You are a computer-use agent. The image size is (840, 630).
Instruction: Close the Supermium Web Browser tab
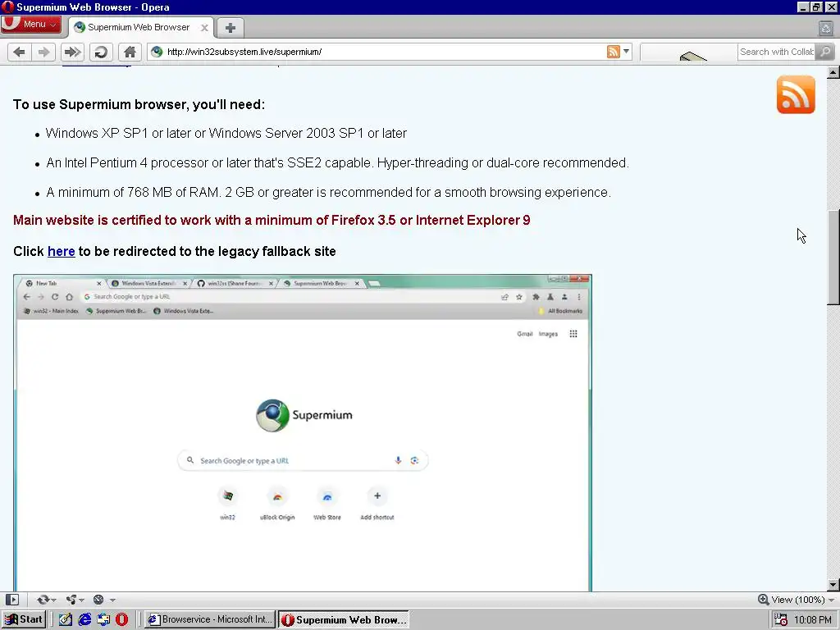(204, 28)
